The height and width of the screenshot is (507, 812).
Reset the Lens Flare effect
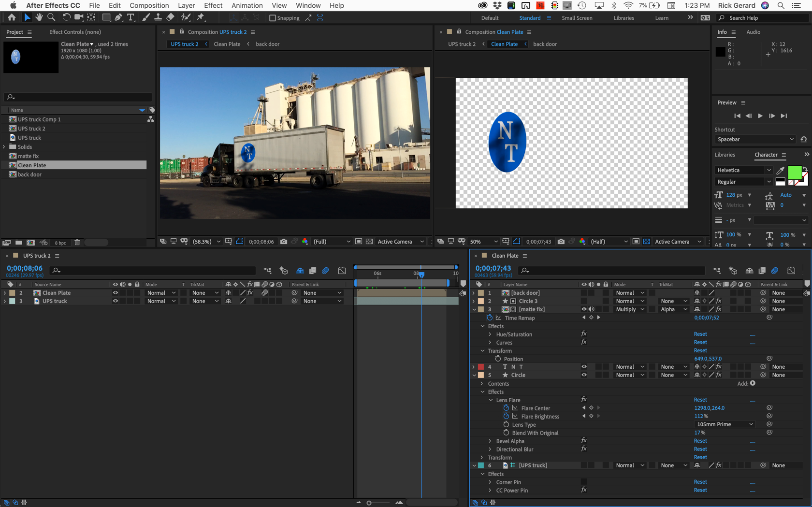(x=700, y=400)
